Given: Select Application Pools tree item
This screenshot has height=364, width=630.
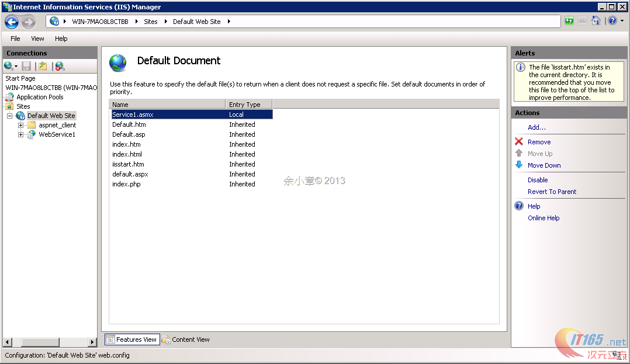Looking at the screenshot, I should point(40,97).
